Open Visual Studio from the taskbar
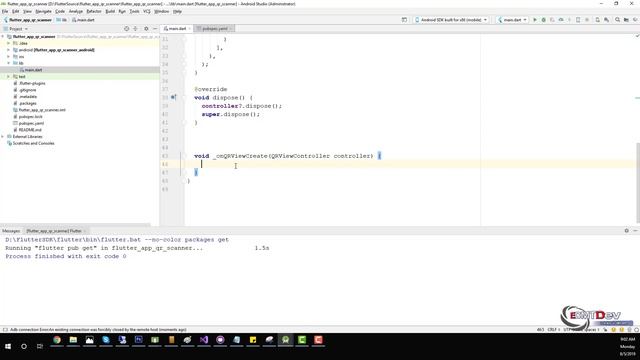The height and width of the screenshot is (360, 640). pos(204,340)
